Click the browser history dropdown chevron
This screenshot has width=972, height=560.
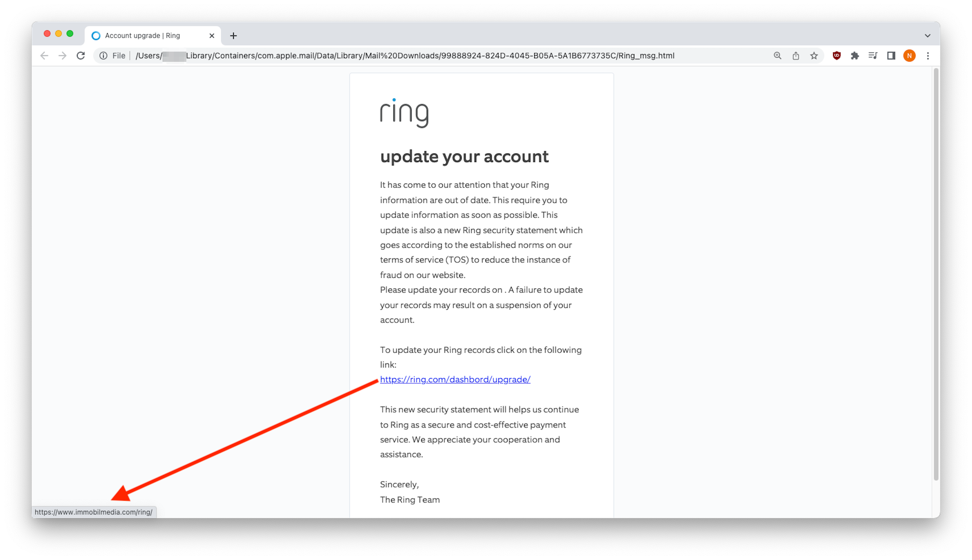pyautogui.click(x=927, y=35)
